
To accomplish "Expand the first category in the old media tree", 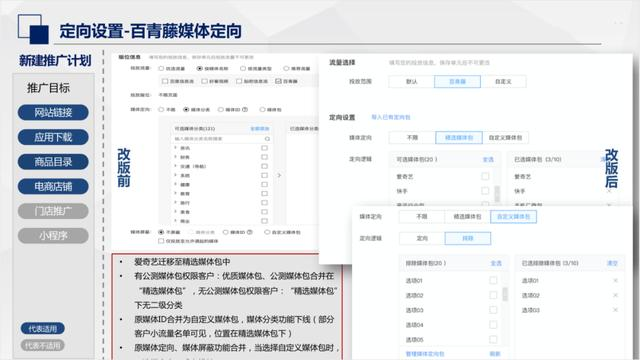I will point(176,148).
